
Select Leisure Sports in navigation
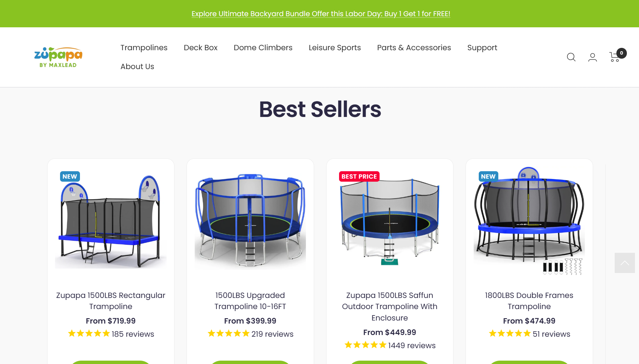pos(335,48)
